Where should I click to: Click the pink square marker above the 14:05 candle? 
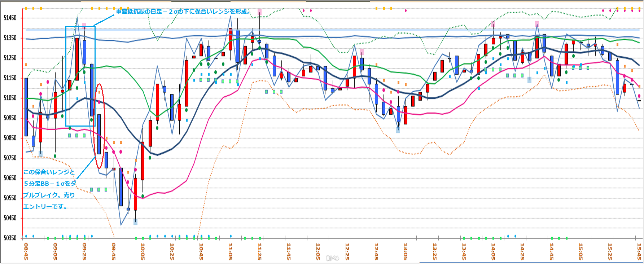493,24
